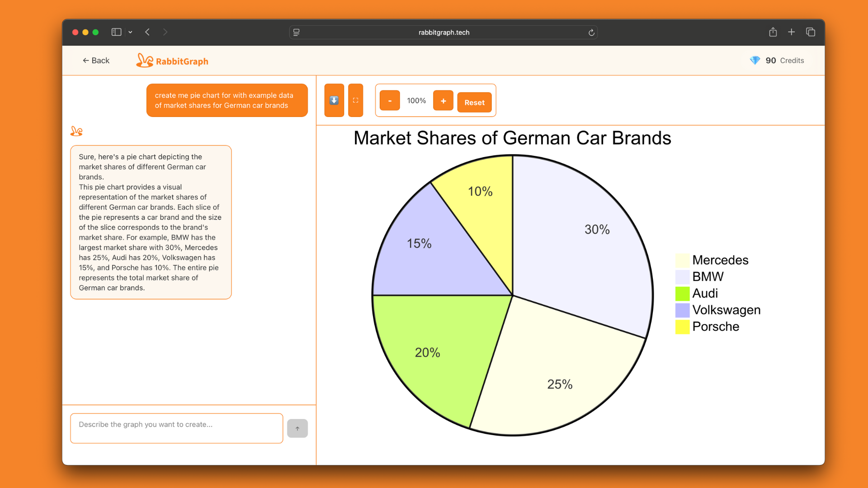Click the diamond credits icon
The height and width of the screenshot is (488, 868).
point(755,61)
